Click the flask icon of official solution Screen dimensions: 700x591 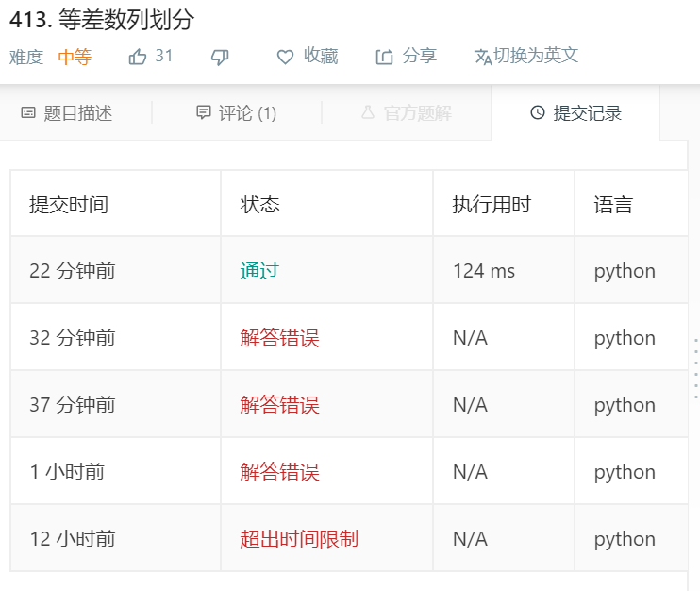[368, 112]
